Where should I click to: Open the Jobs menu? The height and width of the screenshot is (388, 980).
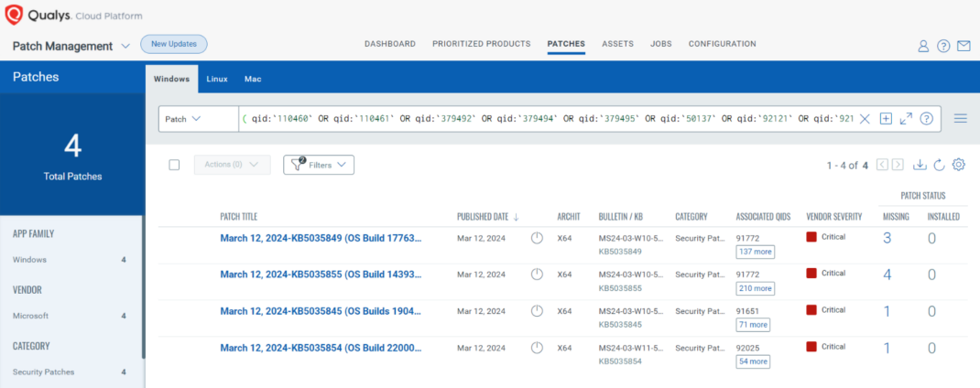coord(660,44)
